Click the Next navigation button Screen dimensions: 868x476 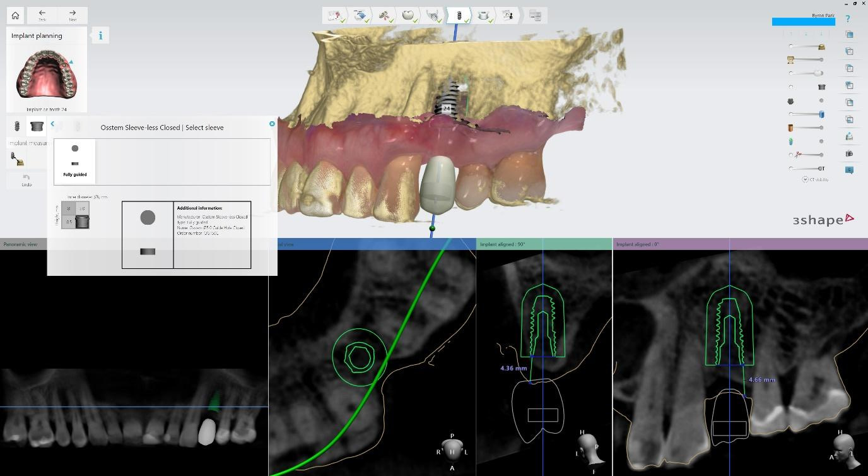tap(71, 15)
